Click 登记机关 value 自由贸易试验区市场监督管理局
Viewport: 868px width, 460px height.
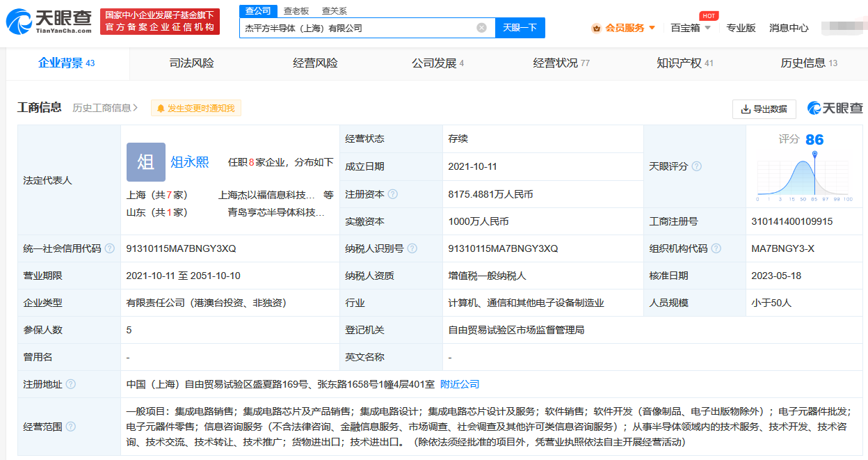click(x=516, y=330)
